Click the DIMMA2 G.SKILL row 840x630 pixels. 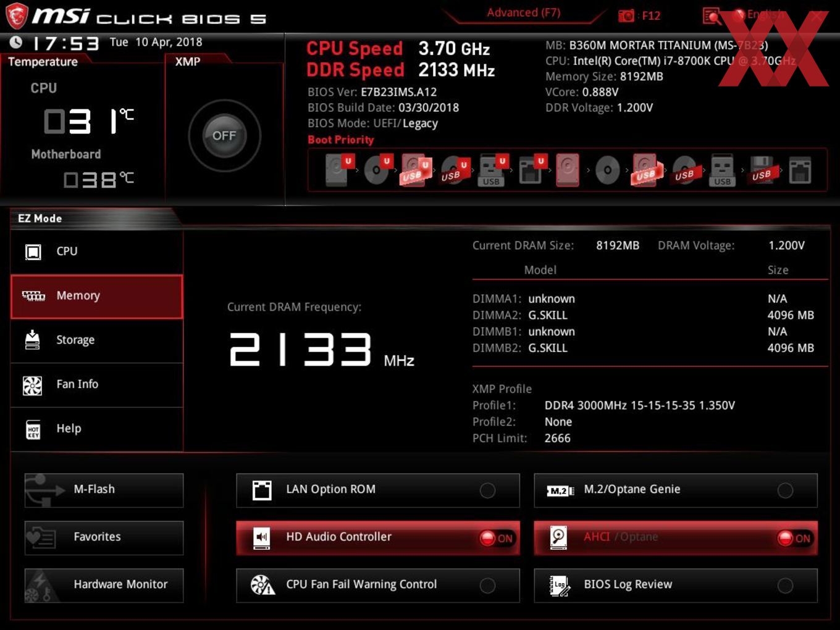pyautogui.click(x=643, y=315)
